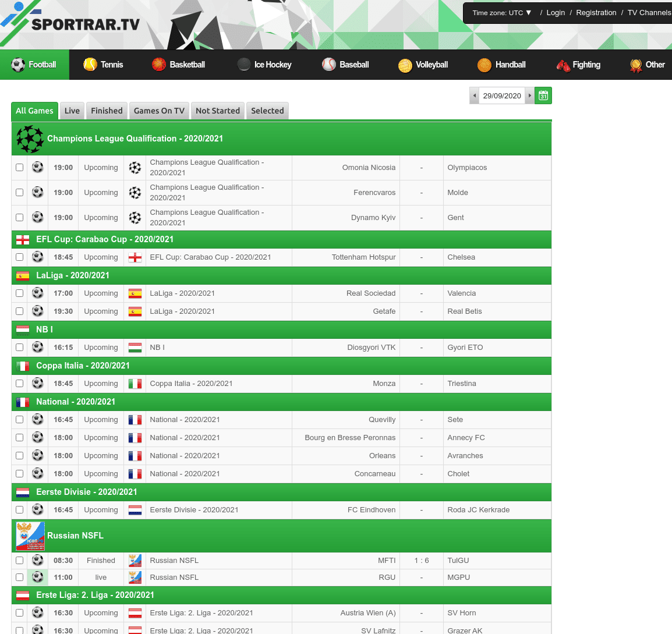Viewport: 672px width, 634px height.
Task: Open the Real Sociedad team link
Action: coord(371,293)
